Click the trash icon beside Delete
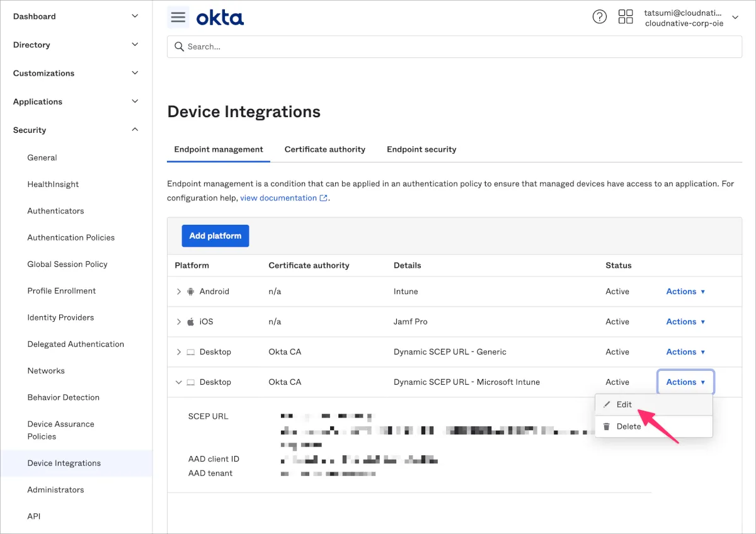756x534 pixels. (x=607, y=426)
